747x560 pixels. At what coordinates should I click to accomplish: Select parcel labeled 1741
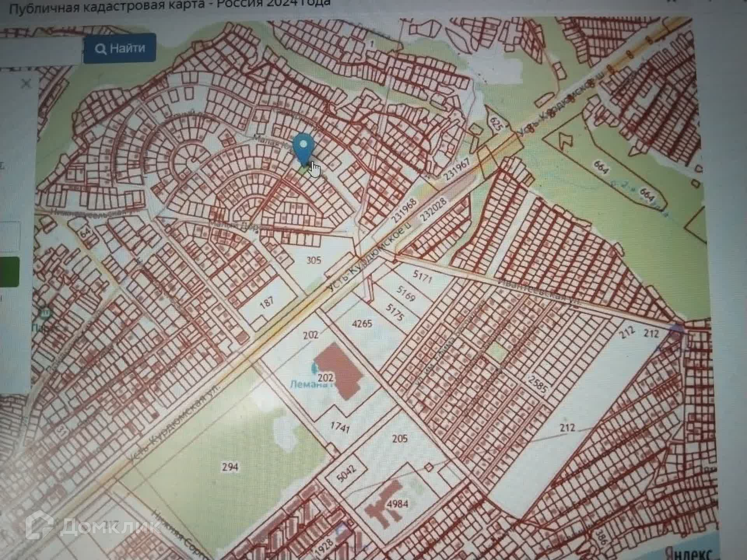coord(340,428)
